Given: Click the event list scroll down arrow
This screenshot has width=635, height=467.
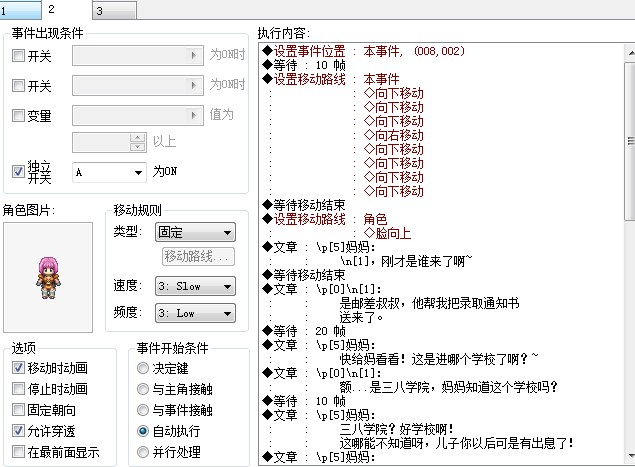Looking at the screenshot, I should 630,456.
